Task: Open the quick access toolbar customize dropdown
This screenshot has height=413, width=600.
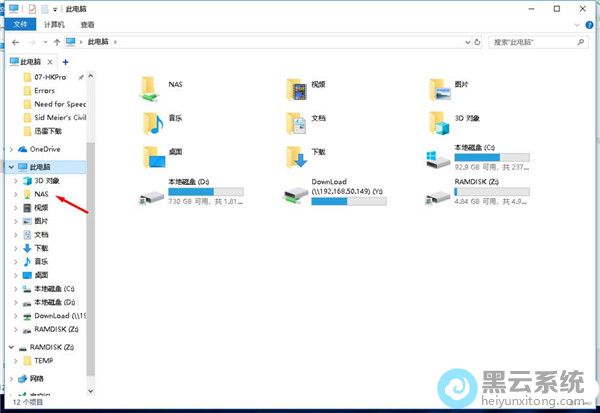Action: coord(55,10)
